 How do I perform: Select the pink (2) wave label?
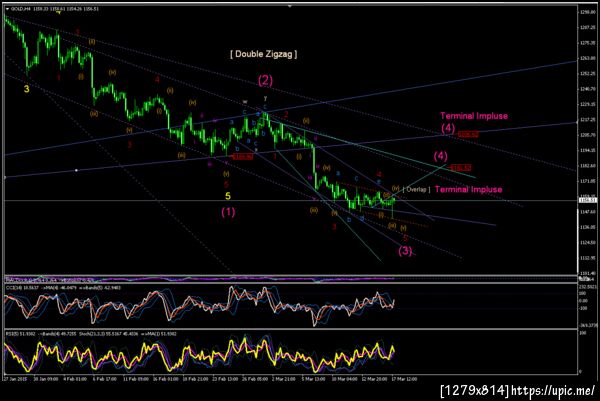[x=265, y=80]
